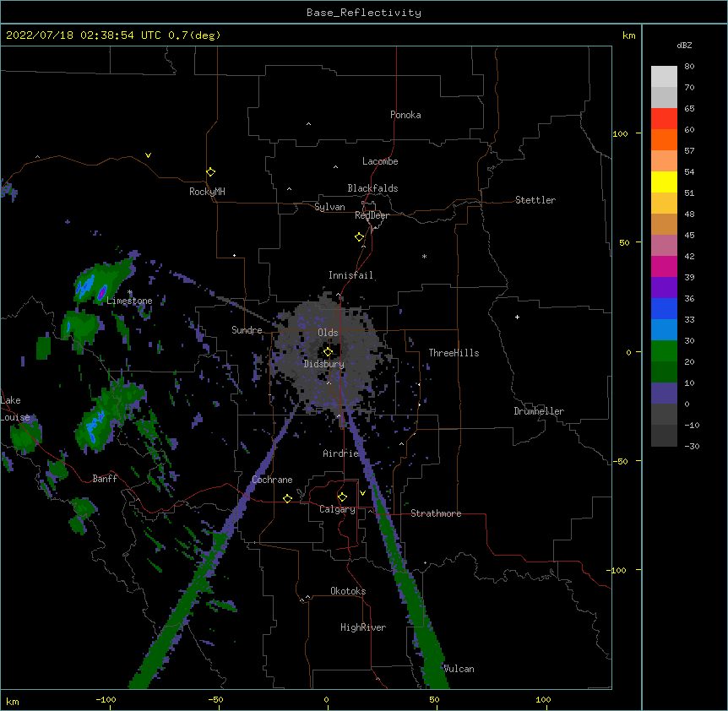728x711 pixels.
Task: Click the yellow diamond marker beside RockyMH
Action: [x=210, y=172]
